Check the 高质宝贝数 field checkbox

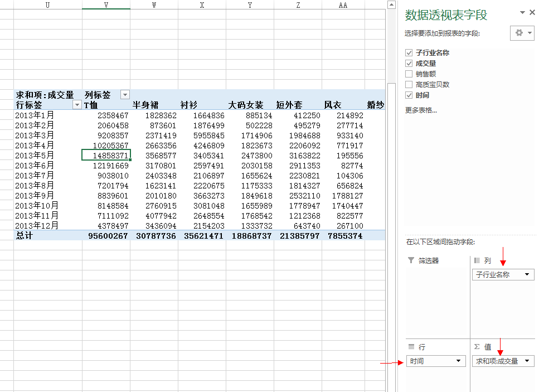pos(409,85)
